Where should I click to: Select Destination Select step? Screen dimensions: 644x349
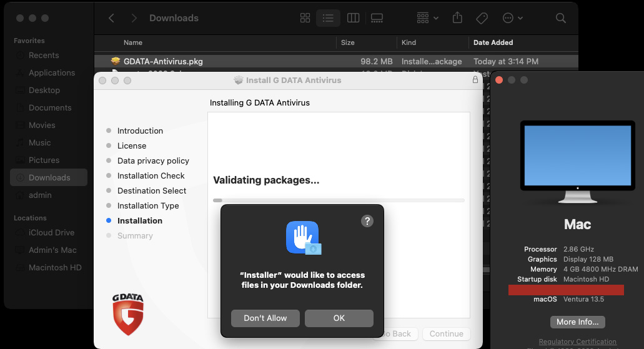coord(152,190)
